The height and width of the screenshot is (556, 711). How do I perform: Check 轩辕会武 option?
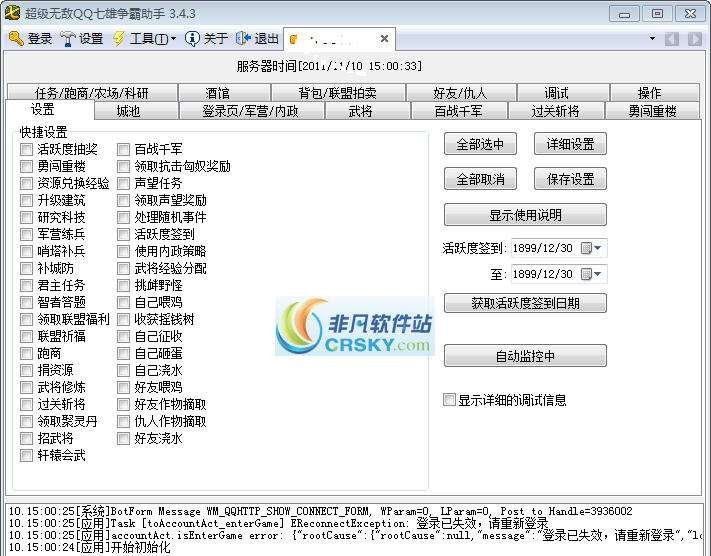26,455
